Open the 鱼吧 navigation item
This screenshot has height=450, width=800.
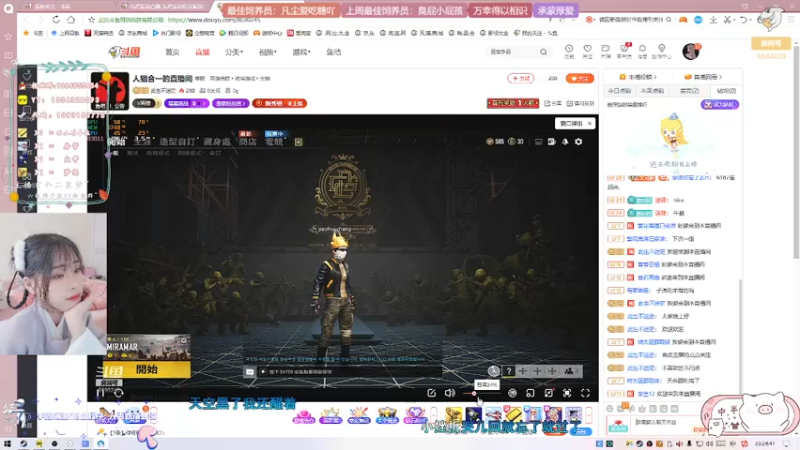pyautogui.click(x=334, y=52)
